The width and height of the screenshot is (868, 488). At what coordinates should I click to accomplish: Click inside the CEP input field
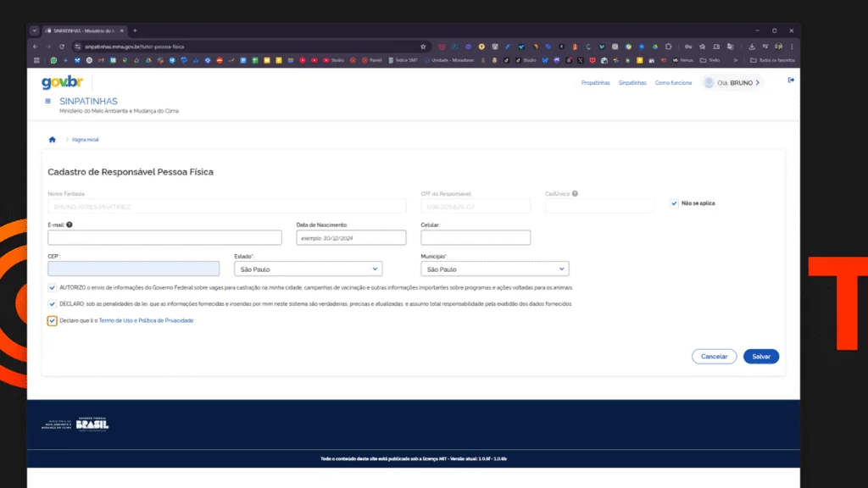click(x=135, y=268)
